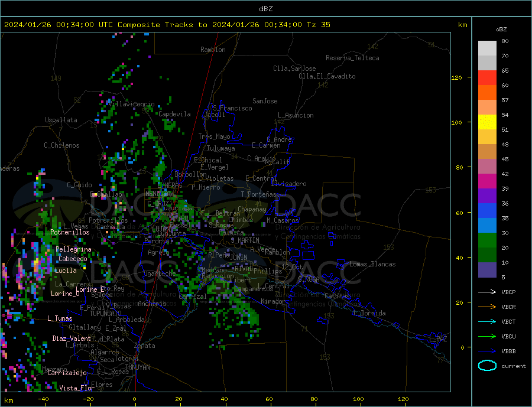The image size is (532, 407).
Task: Click the 'Villavicencio' map label
Action: [x=131, y=104]
